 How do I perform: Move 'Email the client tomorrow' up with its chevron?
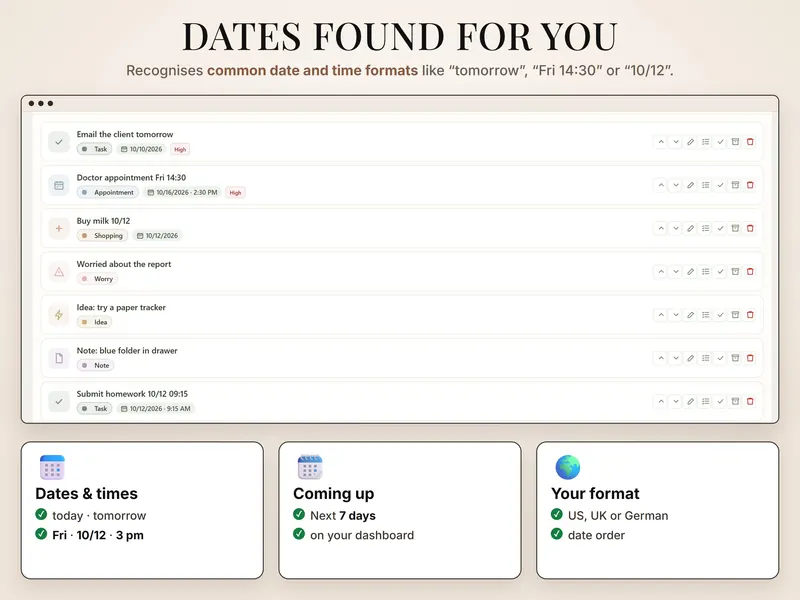click(661, 142)
